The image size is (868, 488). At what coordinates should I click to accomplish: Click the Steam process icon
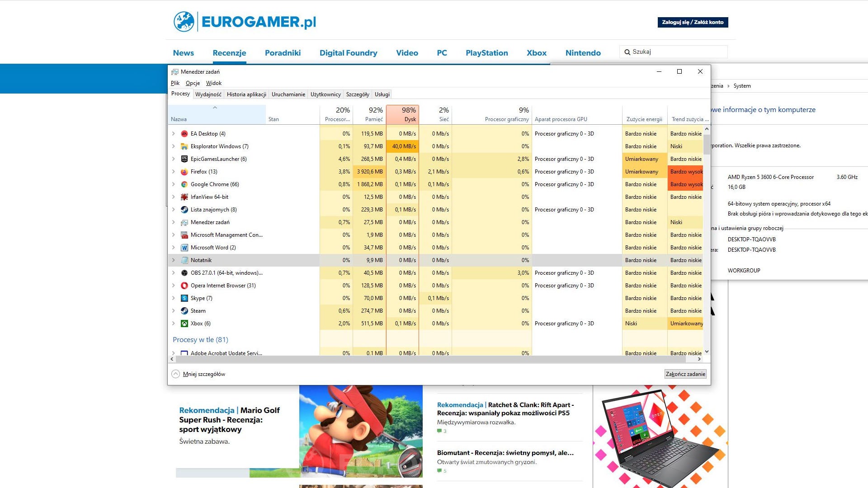184,311
